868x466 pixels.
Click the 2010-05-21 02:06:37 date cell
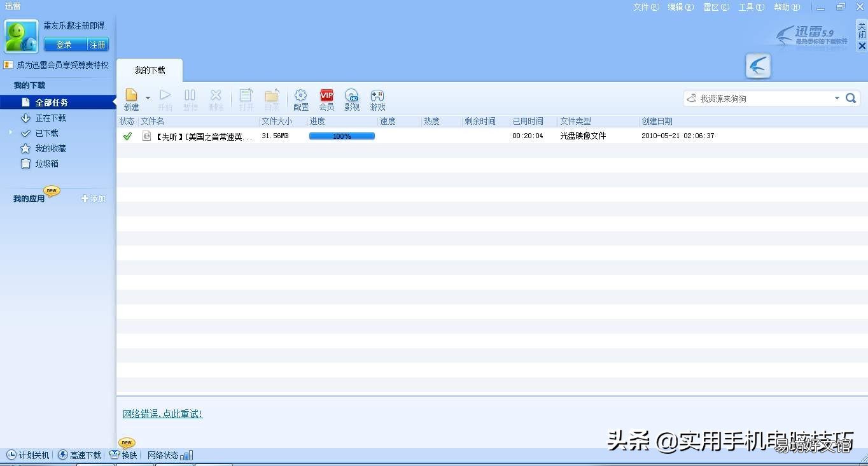pyautogui.click(x=678, y=136)
